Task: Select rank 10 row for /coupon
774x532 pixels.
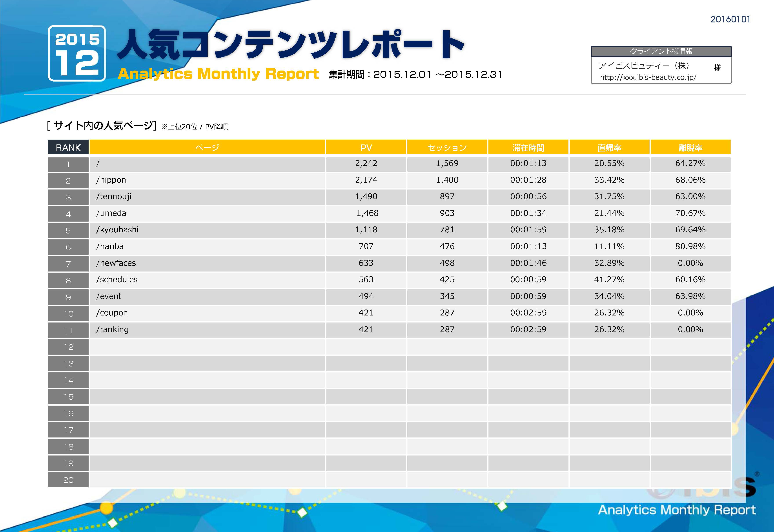Action: point(207,313)
